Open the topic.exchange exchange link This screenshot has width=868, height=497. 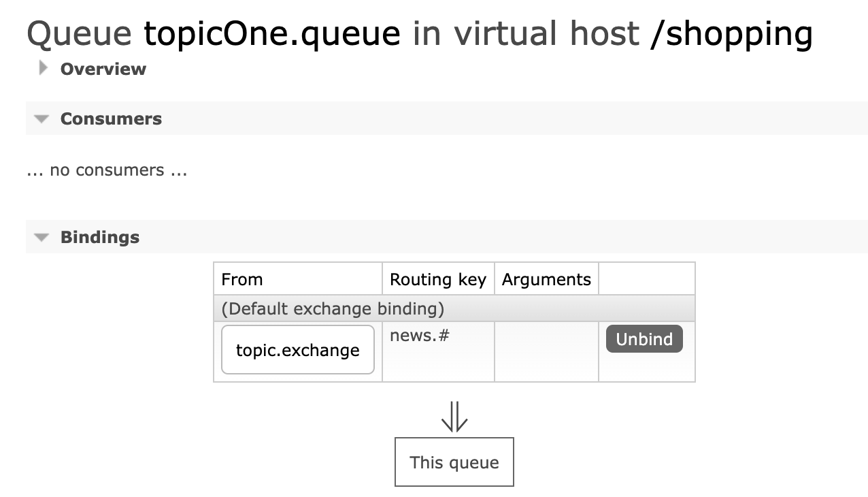point(298,350)
